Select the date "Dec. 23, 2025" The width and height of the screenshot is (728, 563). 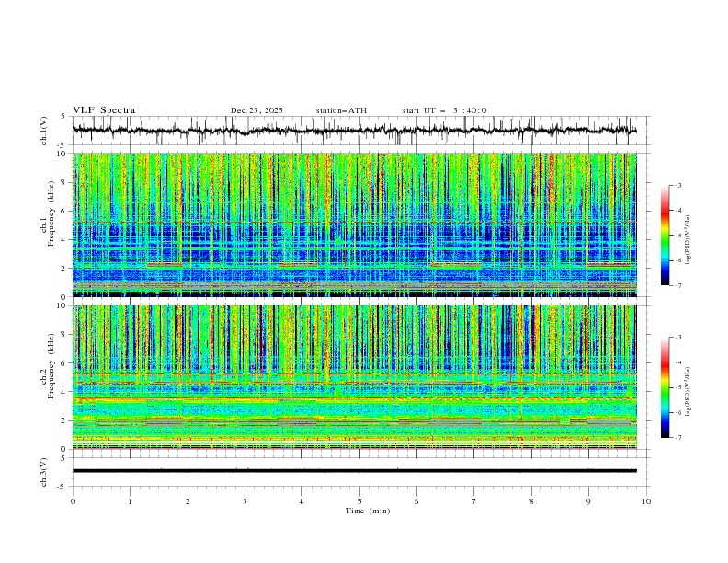[256, 110]
